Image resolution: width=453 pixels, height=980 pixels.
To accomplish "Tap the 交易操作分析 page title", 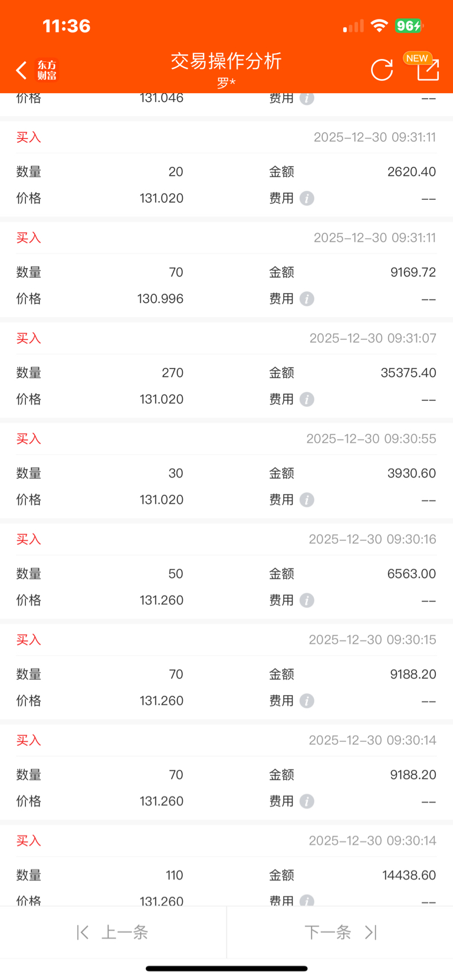I will (226, 61).
